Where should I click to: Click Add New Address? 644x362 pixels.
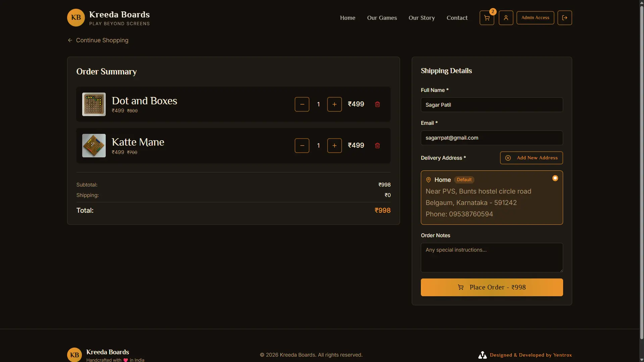(x=531, y=158)
